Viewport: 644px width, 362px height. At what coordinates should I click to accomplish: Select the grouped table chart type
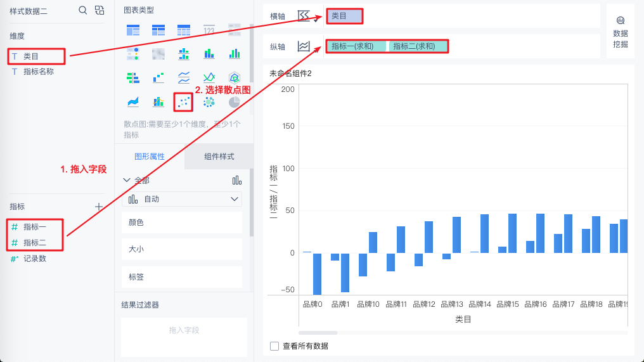pos(133,30)
